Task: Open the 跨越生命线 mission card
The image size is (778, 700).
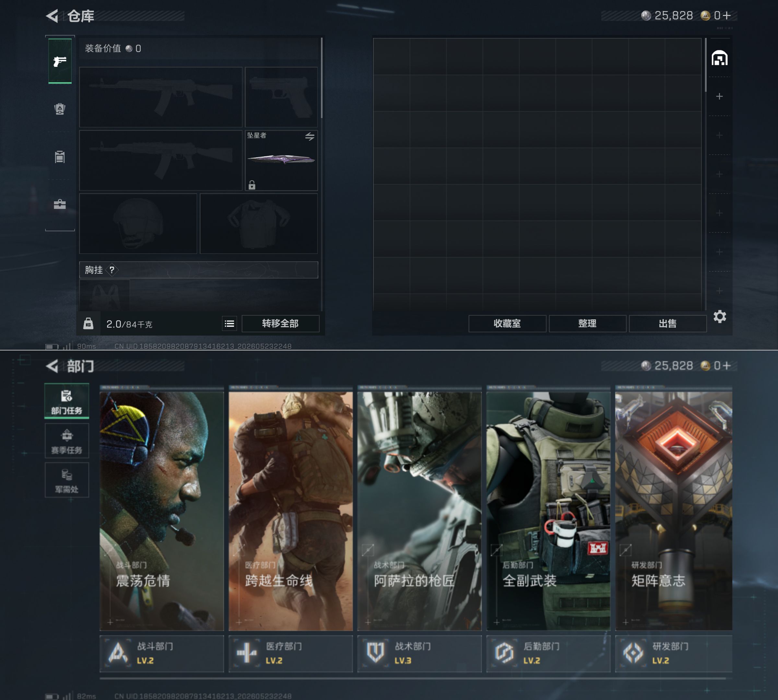Action: pyautogui.click(x=291, y=508)
